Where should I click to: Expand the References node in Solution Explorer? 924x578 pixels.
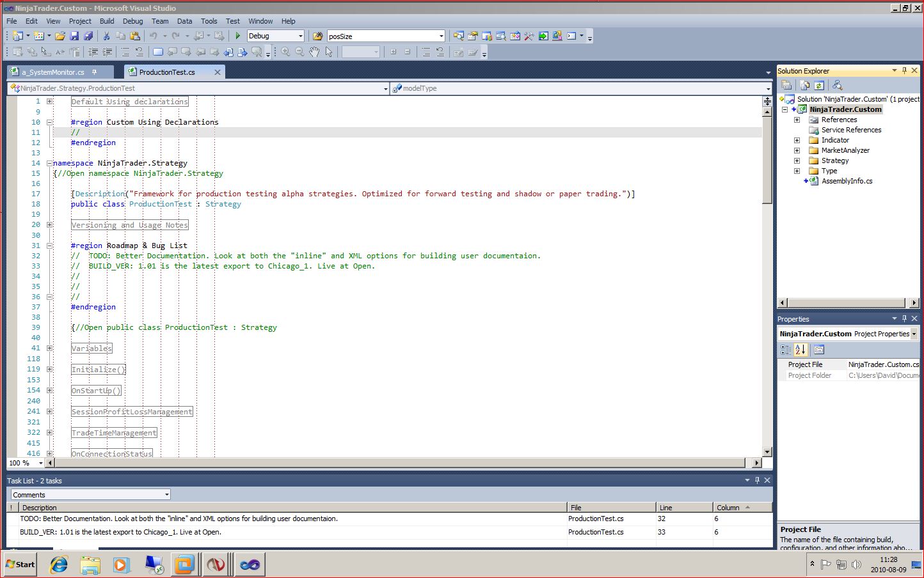coord(797,120)
